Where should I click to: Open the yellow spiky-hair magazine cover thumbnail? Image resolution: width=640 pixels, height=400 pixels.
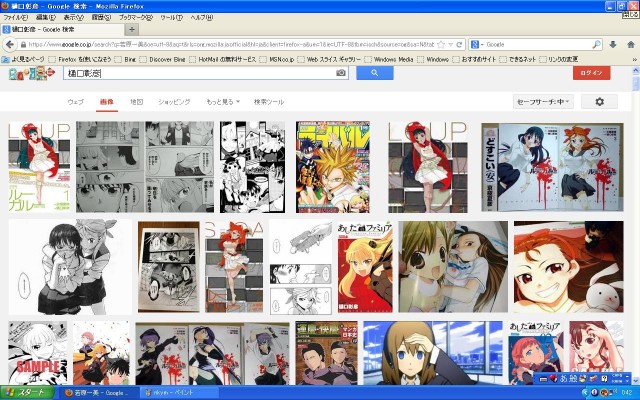tap(333, 167)
